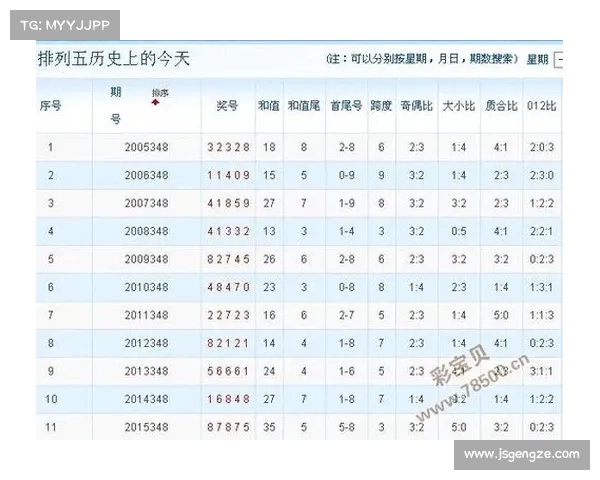Click the 首尾号 column header
Screen dimensions: 600x480
346,106
